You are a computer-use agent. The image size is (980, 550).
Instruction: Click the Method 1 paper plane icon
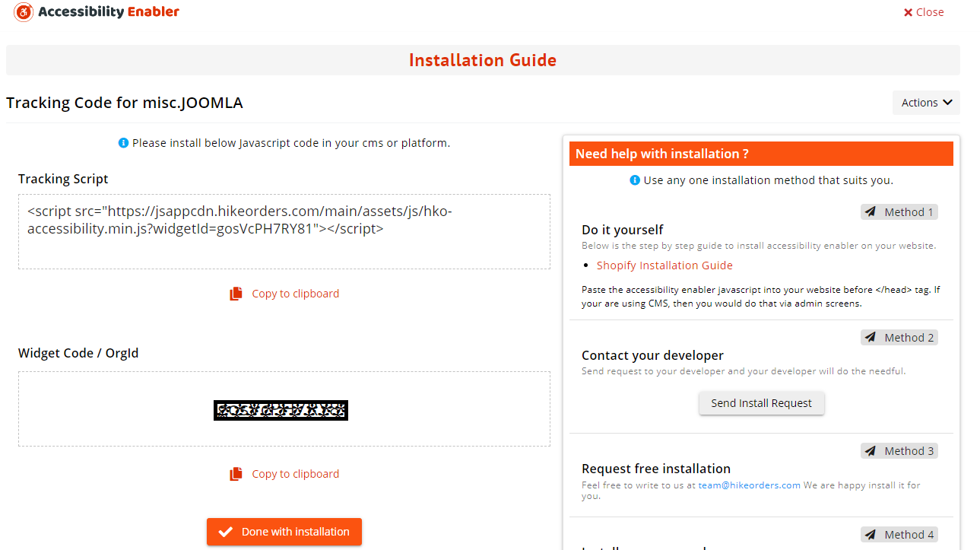pos(871,212)
